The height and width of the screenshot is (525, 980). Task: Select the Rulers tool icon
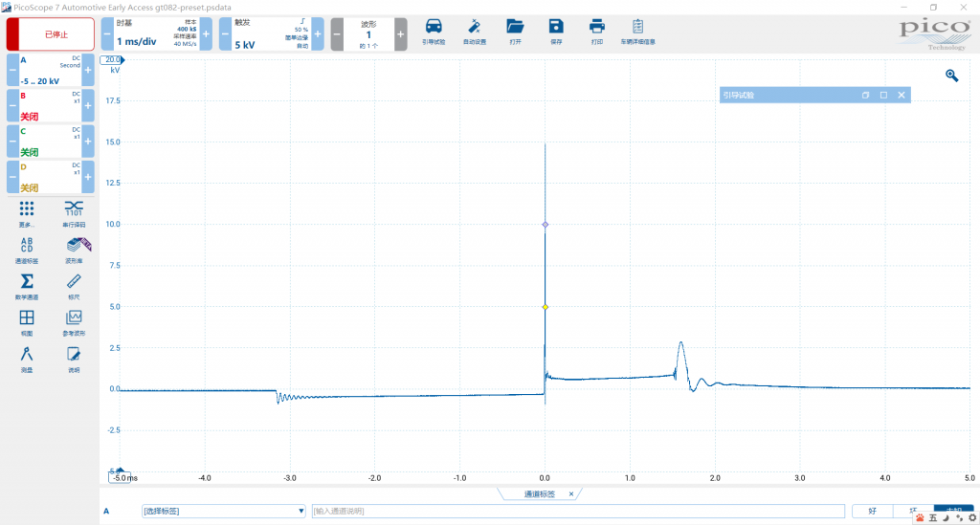tap(74, 286)
